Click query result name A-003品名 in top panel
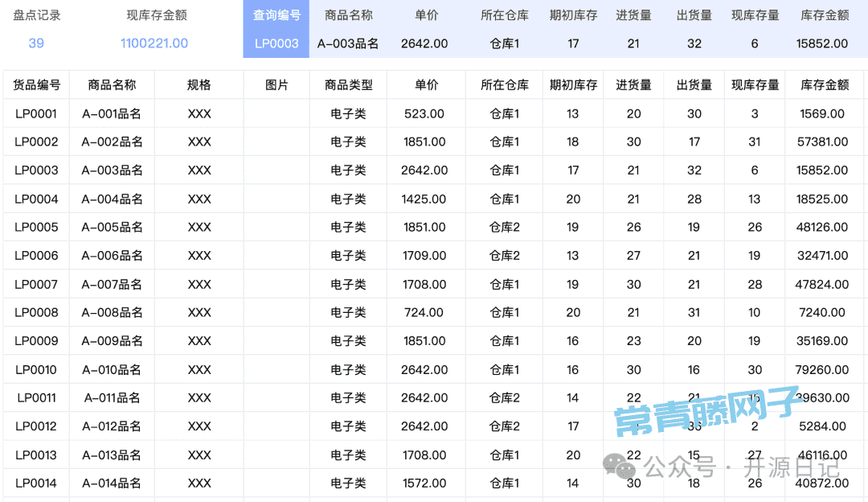868x502 pixels. 348,43
